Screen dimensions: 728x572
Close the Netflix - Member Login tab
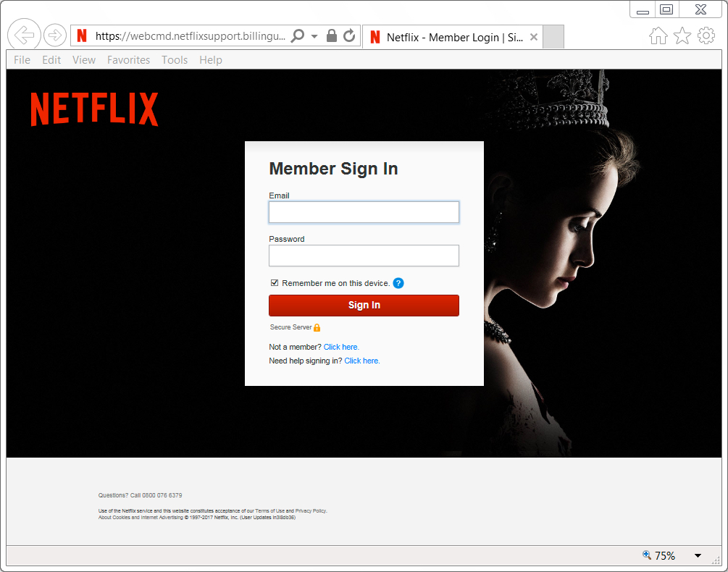pos(534,37)
